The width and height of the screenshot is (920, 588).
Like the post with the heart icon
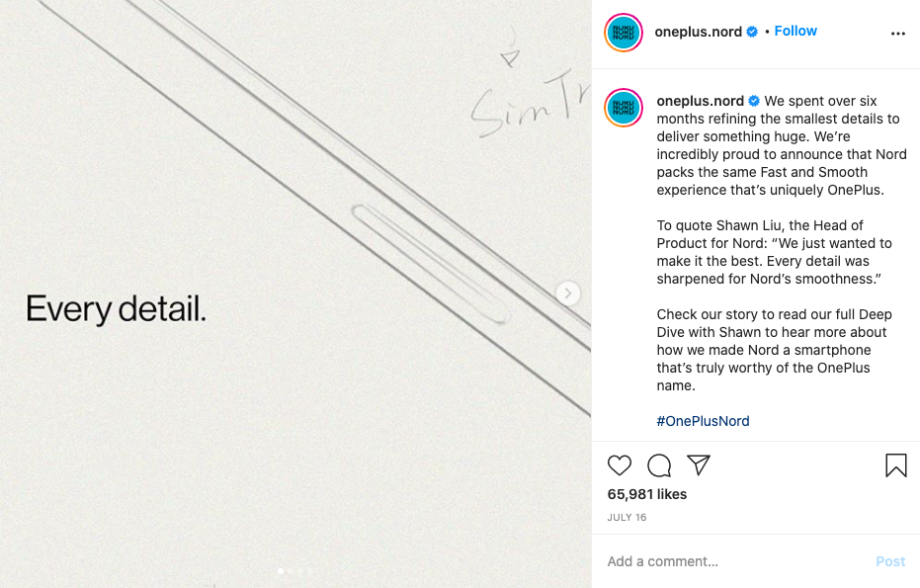(x=619, y=465)
